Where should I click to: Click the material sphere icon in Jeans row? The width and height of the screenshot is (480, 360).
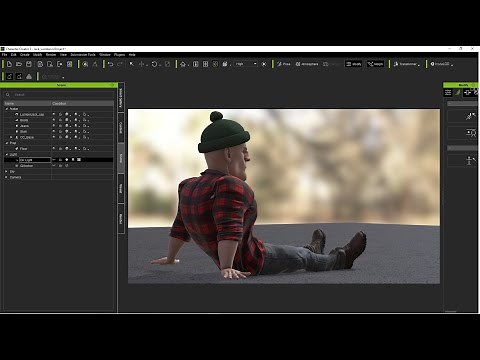(67, 126)
